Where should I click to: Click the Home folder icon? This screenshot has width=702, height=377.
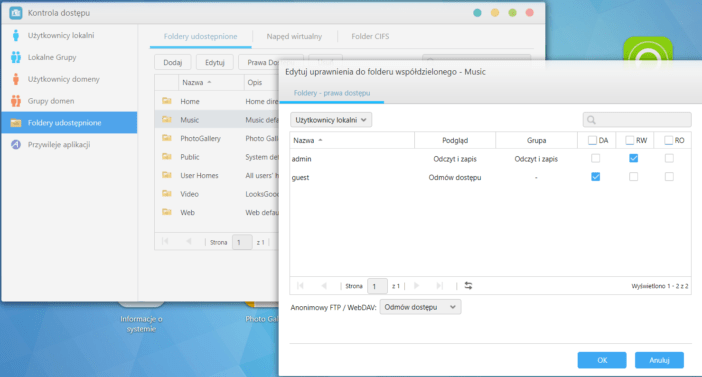pyautogui.click(x=167, y=101)
